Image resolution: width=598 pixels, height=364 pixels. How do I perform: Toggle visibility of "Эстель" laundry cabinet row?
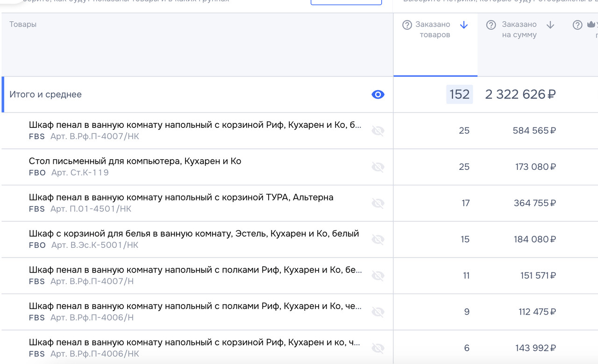point(378,239)
